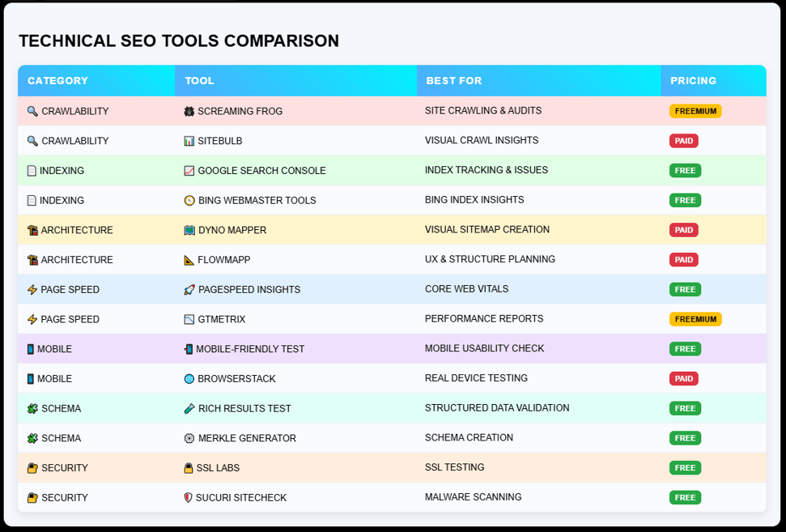Click the Screaming Frog spider icon
The height and width of the screenshot is (532, 786).
[x=188, y=111]
